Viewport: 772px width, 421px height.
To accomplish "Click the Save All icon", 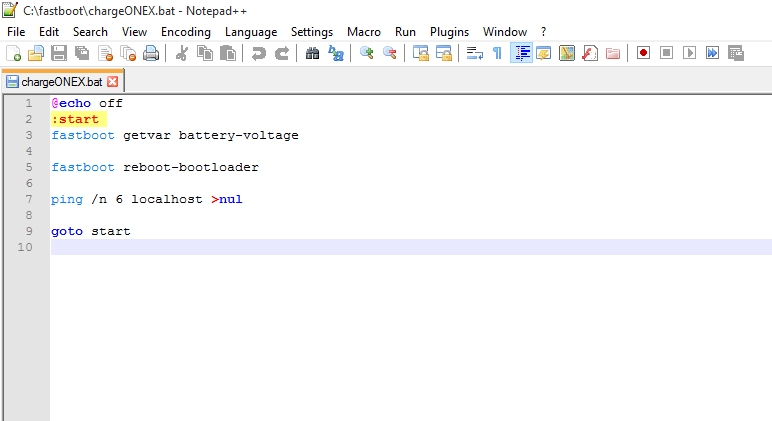I will click(82, 53).
